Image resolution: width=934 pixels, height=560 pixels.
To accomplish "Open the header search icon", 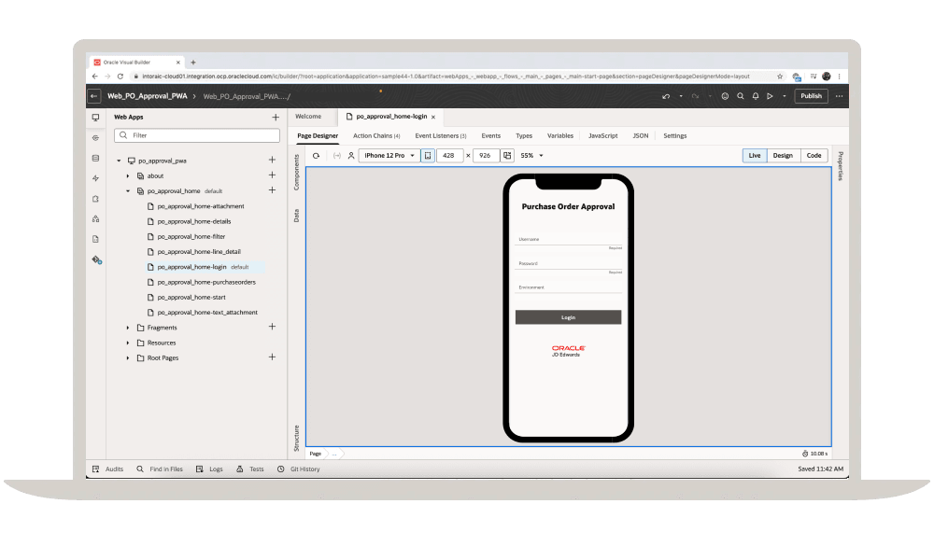I will 741,96.
